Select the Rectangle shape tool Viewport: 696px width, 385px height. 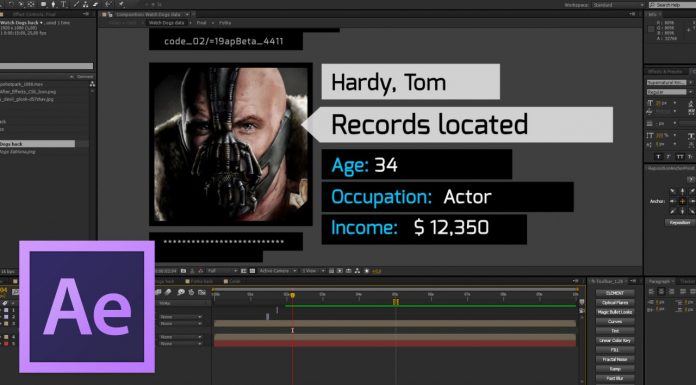point(44,4)
